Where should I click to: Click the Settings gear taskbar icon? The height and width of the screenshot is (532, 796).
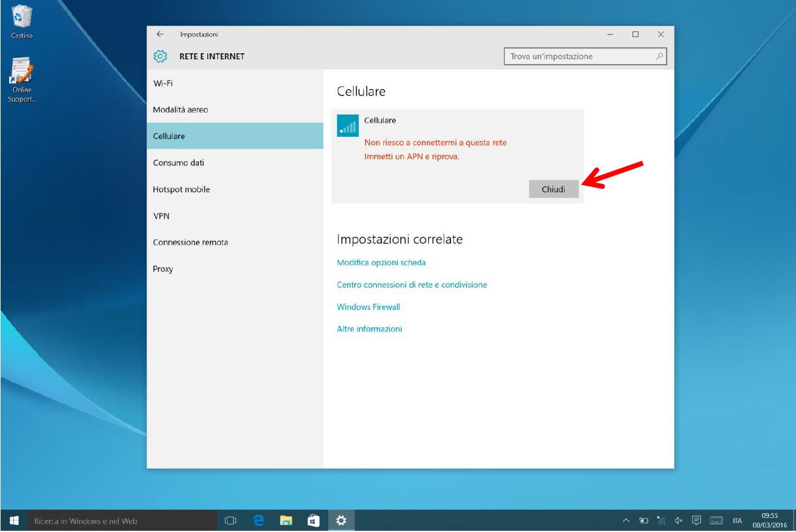(341, 521)
